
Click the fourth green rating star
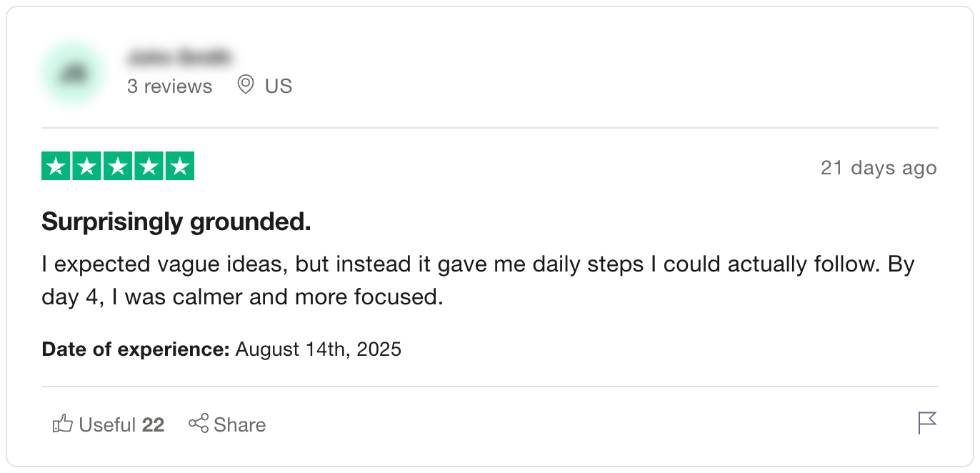149,166
